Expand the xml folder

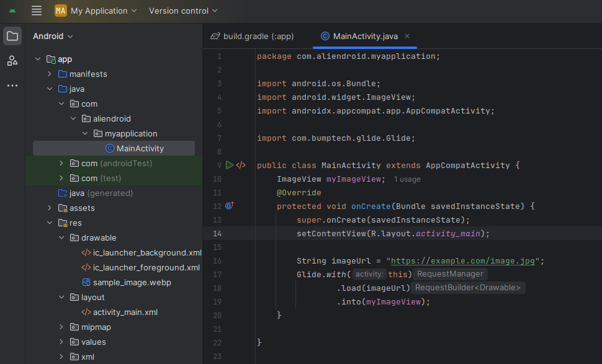click(61, 357)
